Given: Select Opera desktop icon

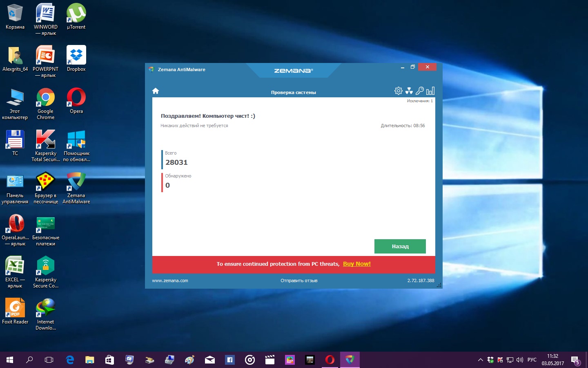Looking at the screenshot, I should (x=76, y=101).
